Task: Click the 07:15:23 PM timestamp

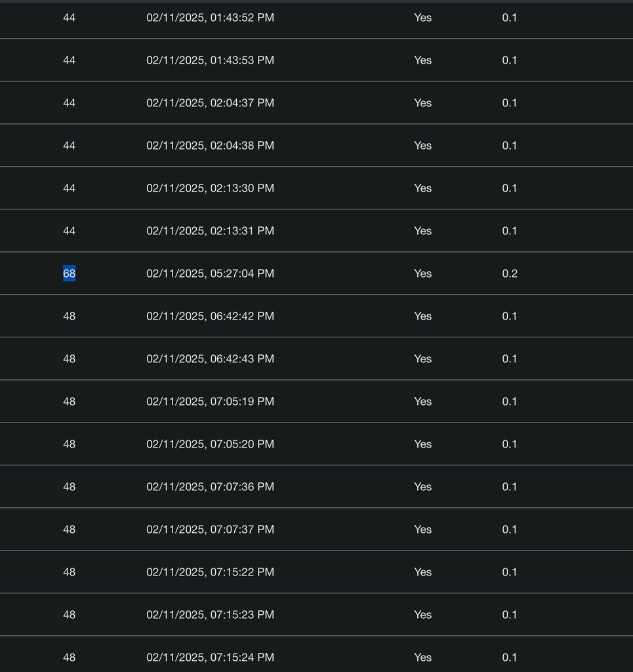Action: [210, 615]
